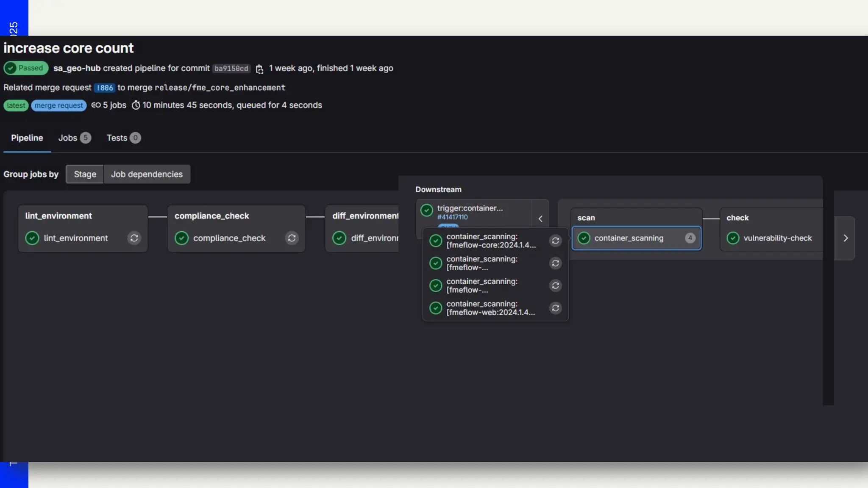Click diff_environment job status icon
Image resolution: width=868 pixels, height=488 pixels.
339,238
